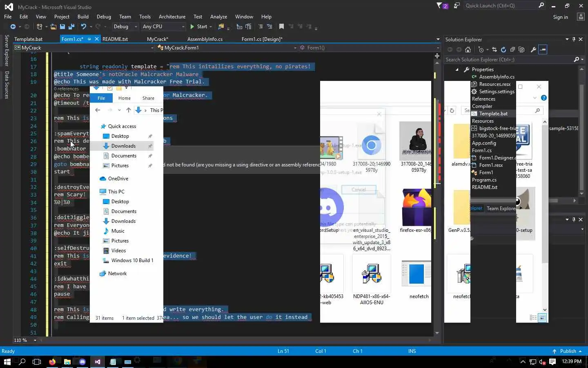
Task: Select Downloads under Quick access in File Explorer
Action: point(123,146)
